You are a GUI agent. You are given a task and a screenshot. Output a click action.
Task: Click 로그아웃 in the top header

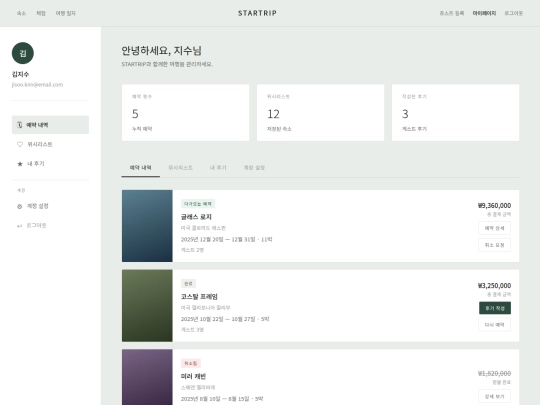(513, 13)
